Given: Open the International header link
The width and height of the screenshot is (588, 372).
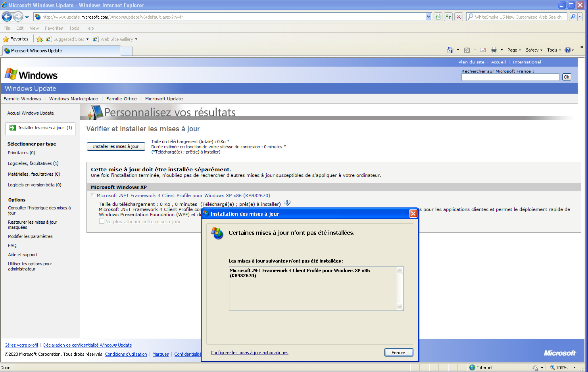Looking at the screenshot, I should tap(527, 62).
